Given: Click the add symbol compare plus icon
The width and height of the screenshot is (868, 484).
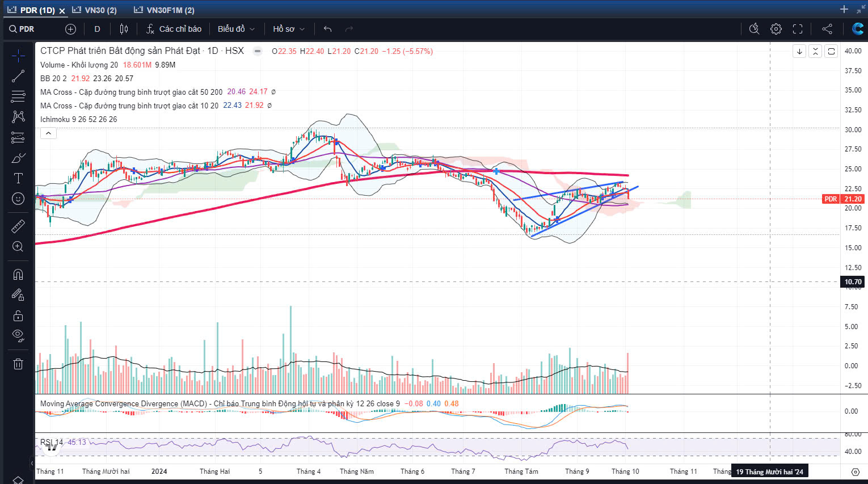Looking at the screenshot, I should (x=70, y=29).
